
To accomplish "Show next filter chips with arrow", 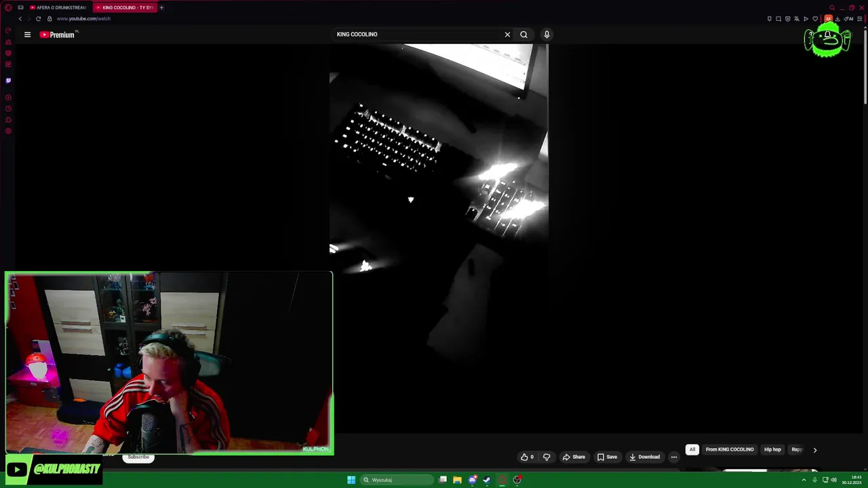I will coord(815,449).
